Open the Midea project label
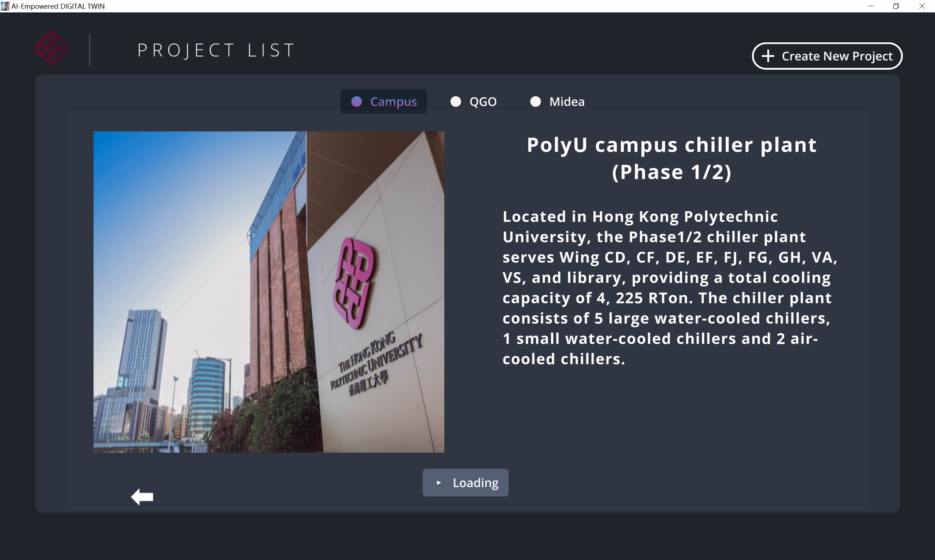Viewport: 935px width, 560px height. coord(567,101)
